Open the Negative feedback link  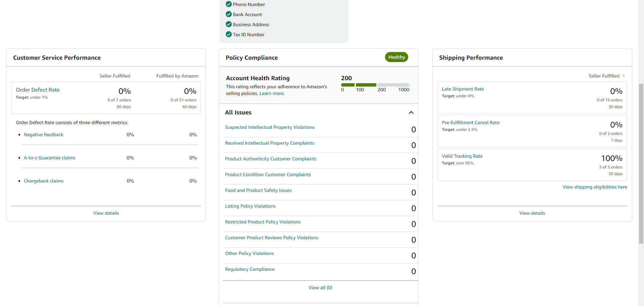(x=43, y=135)
